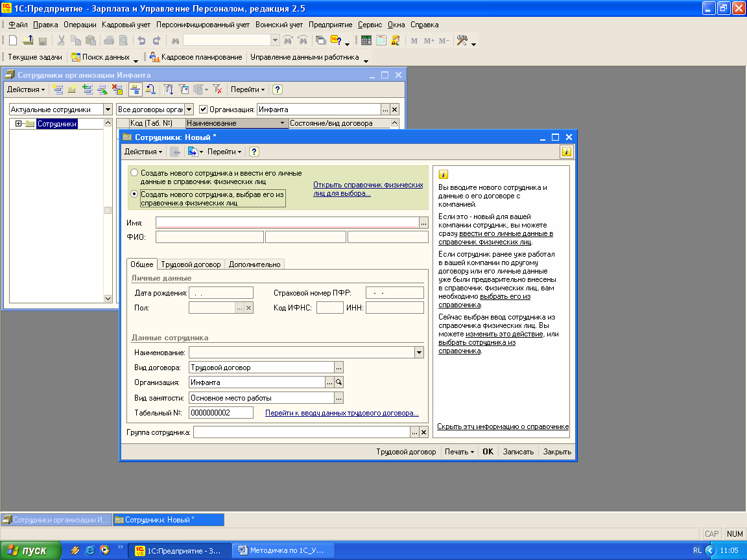Click ellipsis button next to Вид договора
Viewport: 747px width, 560px height.
coord(338,367)
